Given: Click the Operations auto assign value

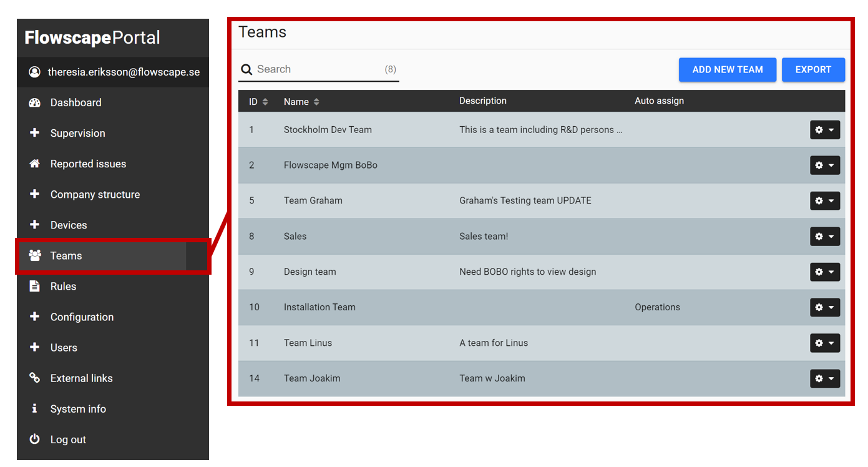Looking at the screenshot, I should point(657,308).
